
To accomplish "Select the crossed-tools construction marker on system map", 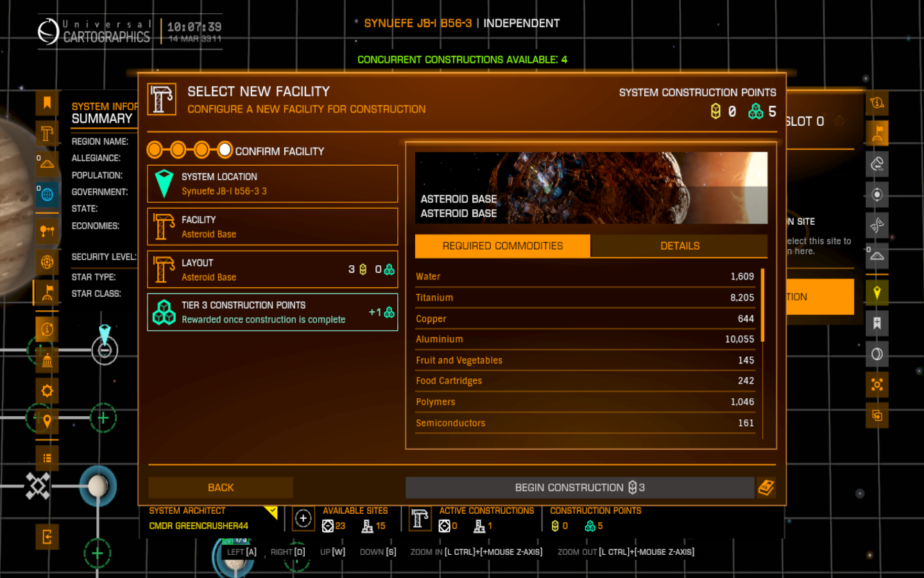I will 38,486.
